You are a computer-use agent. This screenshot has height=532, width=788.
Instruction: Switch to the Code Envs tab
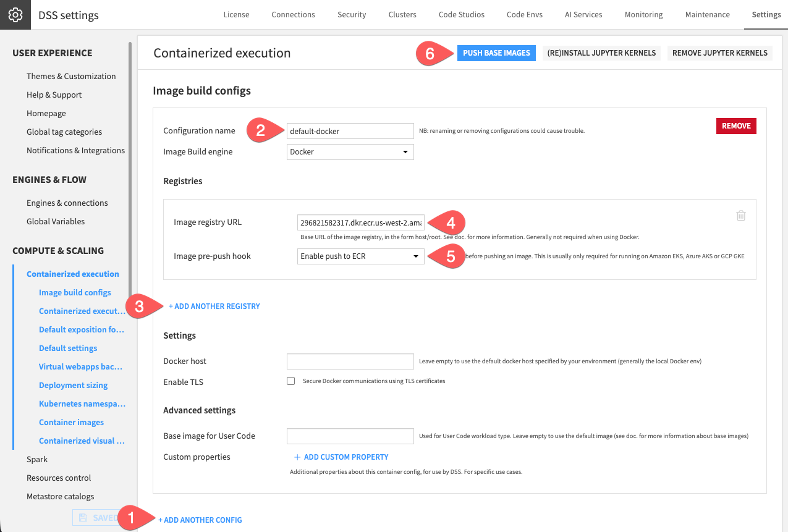coord(524,15)
